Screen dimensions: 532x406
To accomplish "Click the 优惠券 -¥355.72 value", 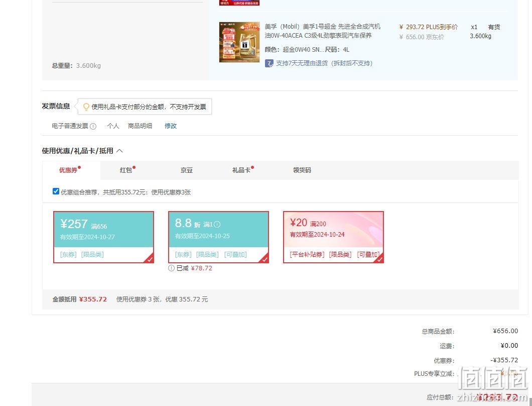I will tap(504, 360).
